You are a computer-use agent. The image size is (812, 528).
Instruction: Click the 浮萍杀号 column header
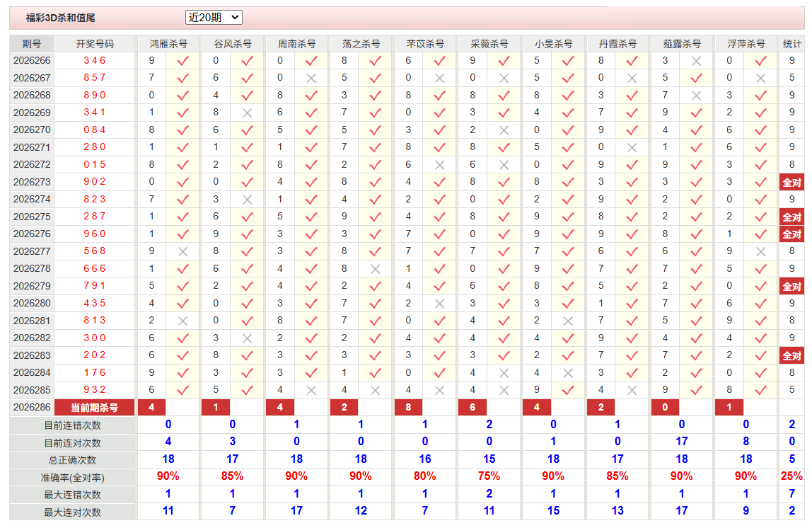[746, 44]
